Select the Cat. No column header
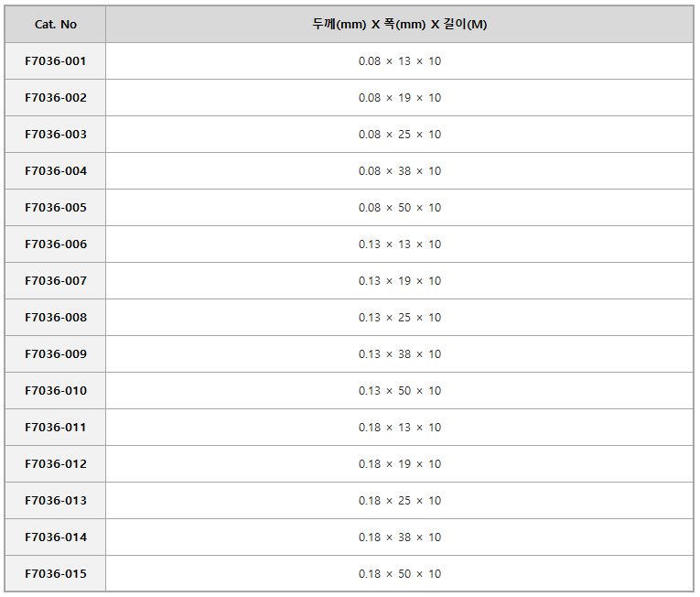This screenshot has height=597, width=700. click(55, 24)
